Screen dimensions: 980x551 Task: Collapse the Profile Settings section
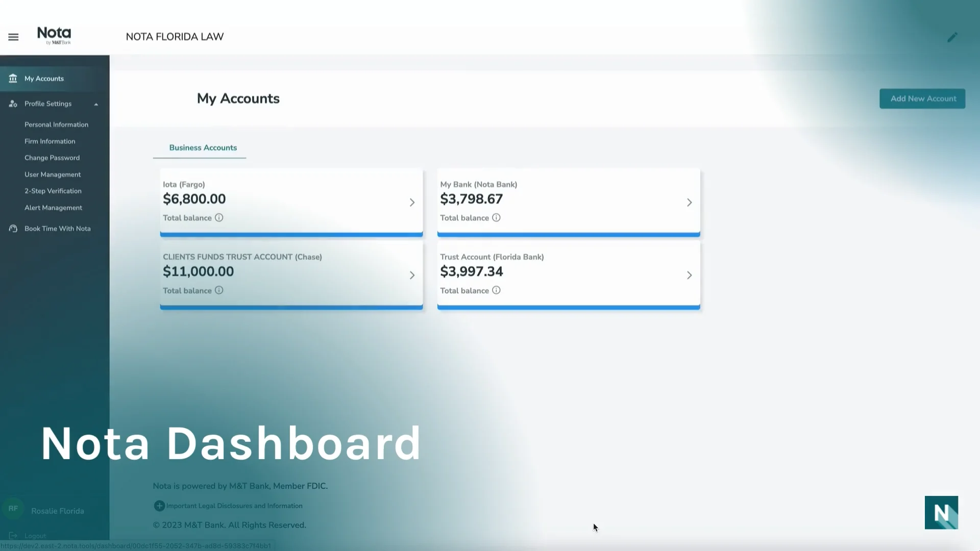click(x=96, y=104)
